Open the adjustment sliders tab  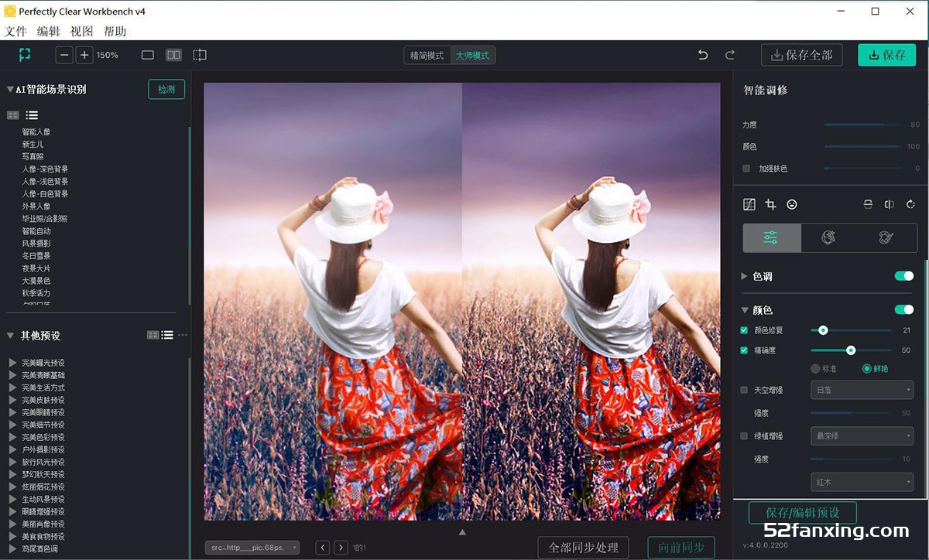[771, 238]
